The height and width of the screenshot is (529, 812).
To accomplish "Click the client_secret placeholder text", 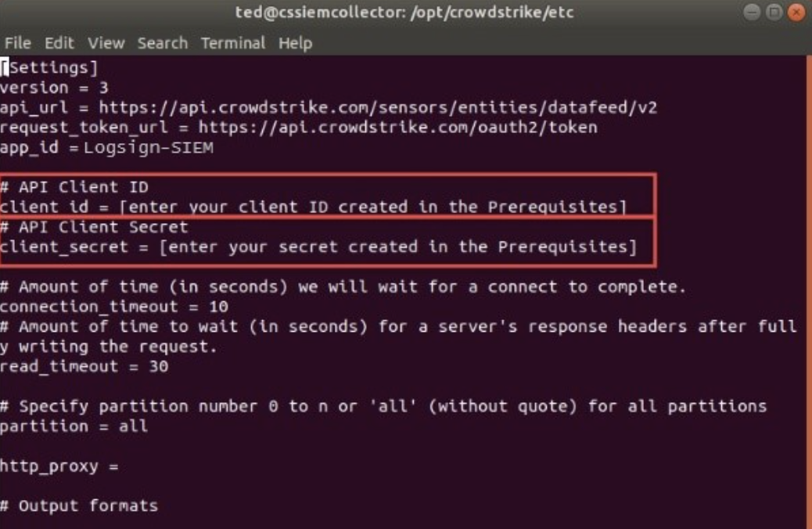I will click(397, 247).
